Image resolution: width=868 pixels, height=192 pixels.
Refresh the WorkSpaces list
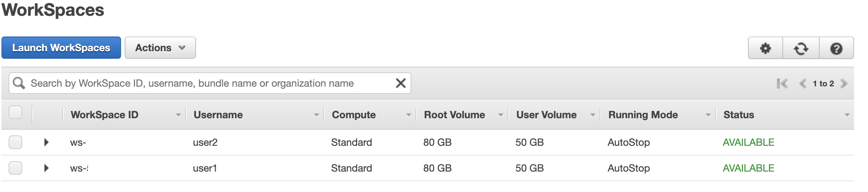801,48
